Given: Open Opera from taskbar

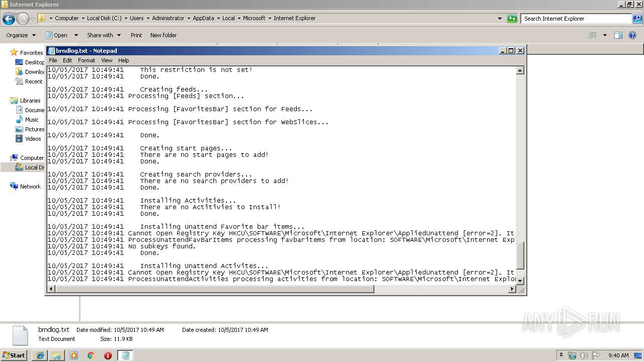Looking at the screenshot, I should click(x=108, y=355).
